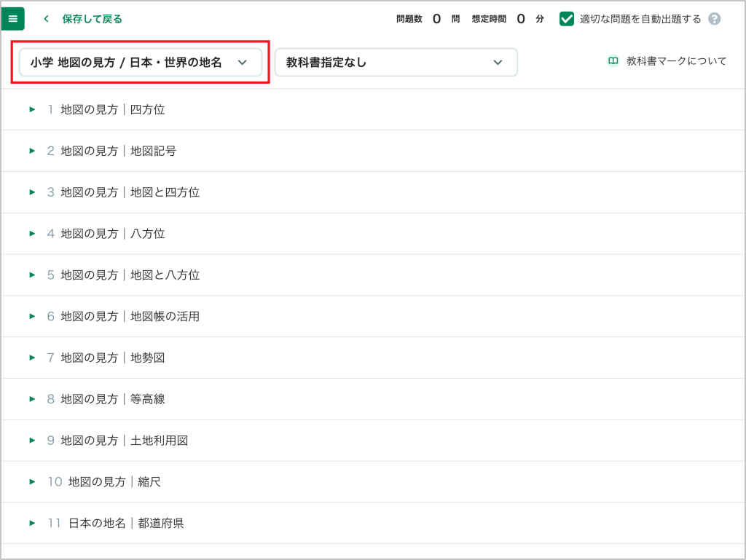
Task: Expand row 4 地図の見方｜八方位
Action: pos(32,234)
